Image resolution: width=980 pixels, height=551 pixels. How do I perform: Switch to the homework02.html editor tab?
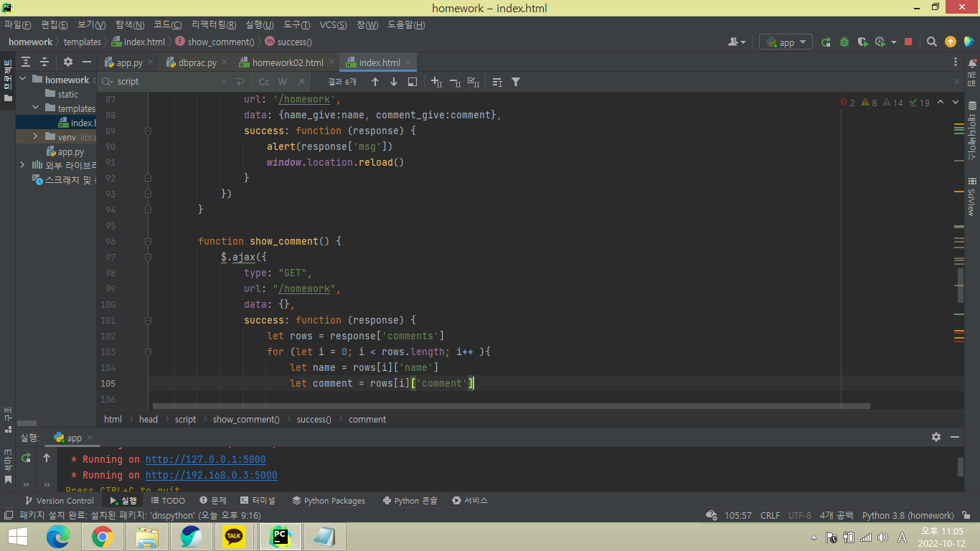(287, 62)
